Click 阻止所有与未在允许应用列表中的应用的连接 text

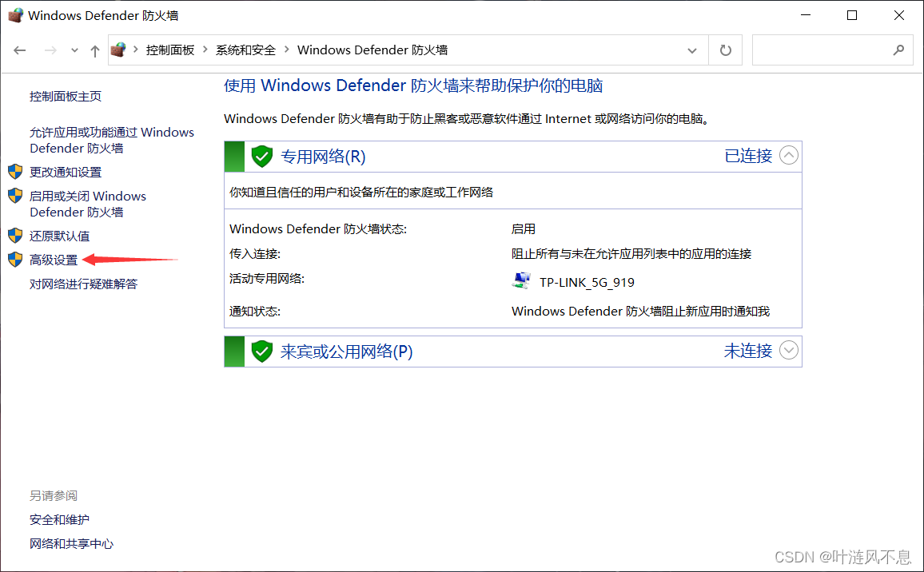coord(631,254)
